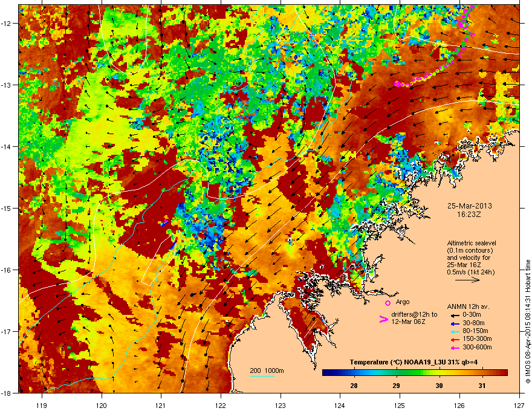Select the red 150-300m ANMN arrow symbol
Image resolution: width=532 pixels, height=411 pixels.
[455, 340]
